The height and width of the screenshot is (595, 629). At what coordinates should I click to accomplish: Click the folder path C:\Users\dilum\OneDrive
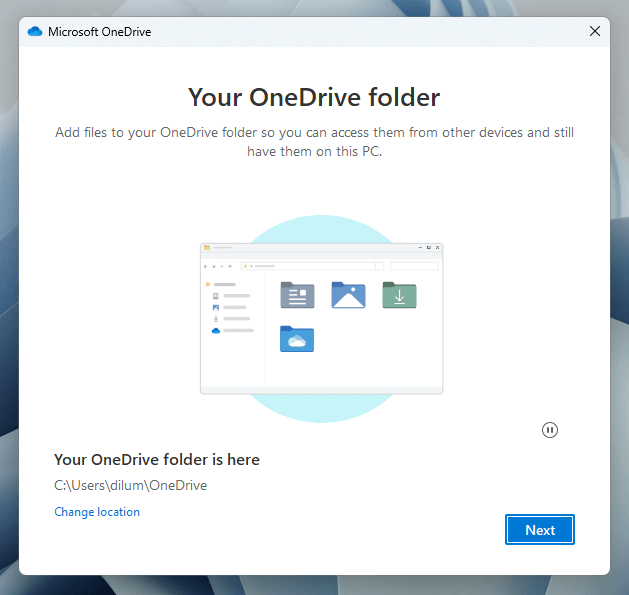coord(130,485)
